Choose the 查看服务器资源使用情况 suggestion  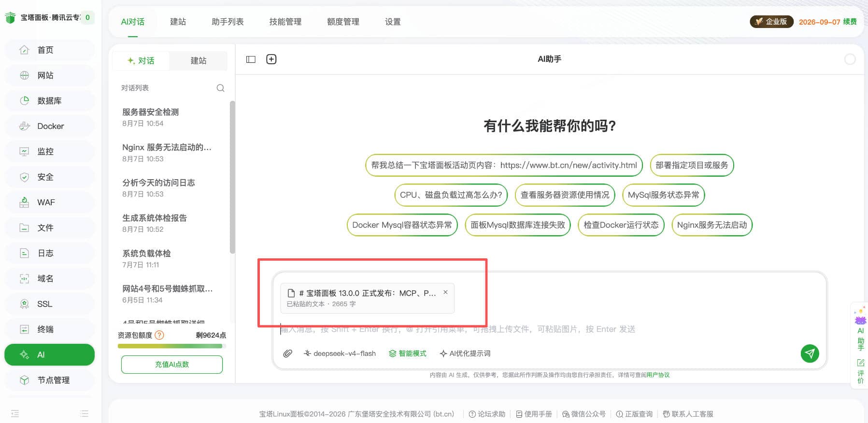(565, 195)
